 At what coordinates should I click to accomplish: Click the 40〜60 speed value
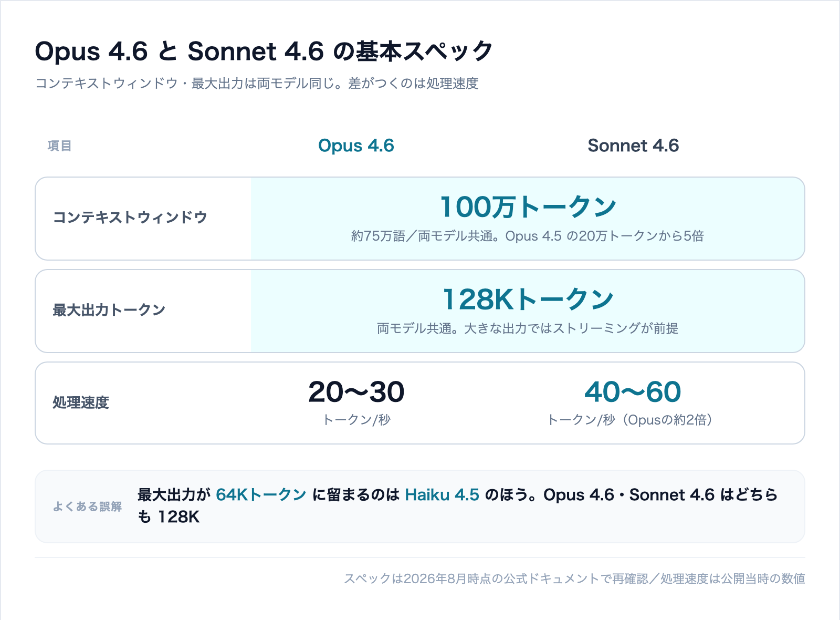pyautogui.click(x=633, y=392)
